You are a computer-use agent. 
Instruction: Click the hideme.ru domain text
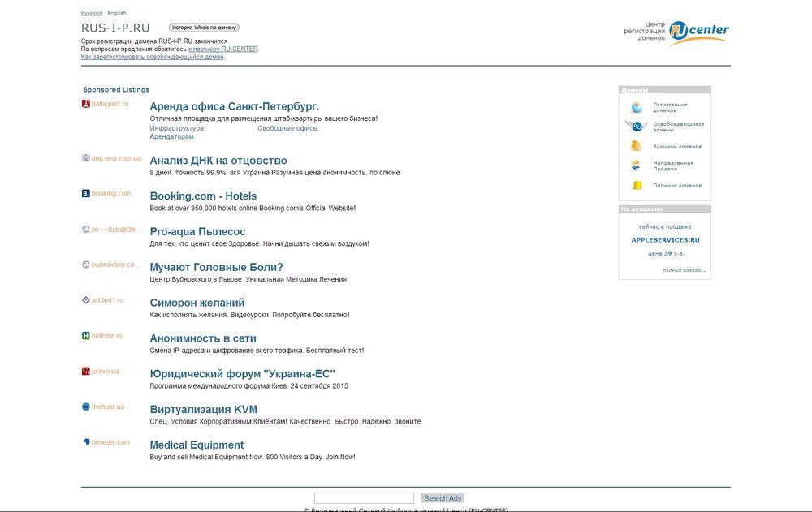(107, 336)
